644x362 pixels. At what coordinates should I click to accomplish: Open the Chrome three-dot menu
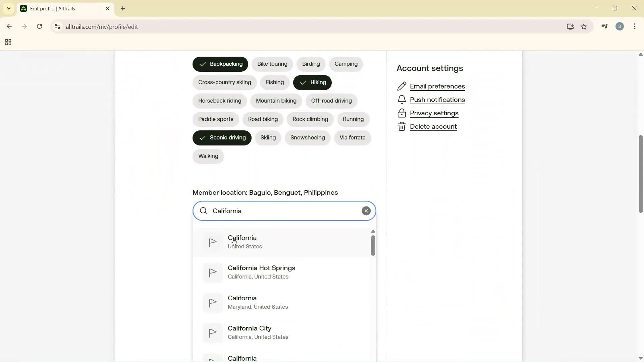coord(635,26)
